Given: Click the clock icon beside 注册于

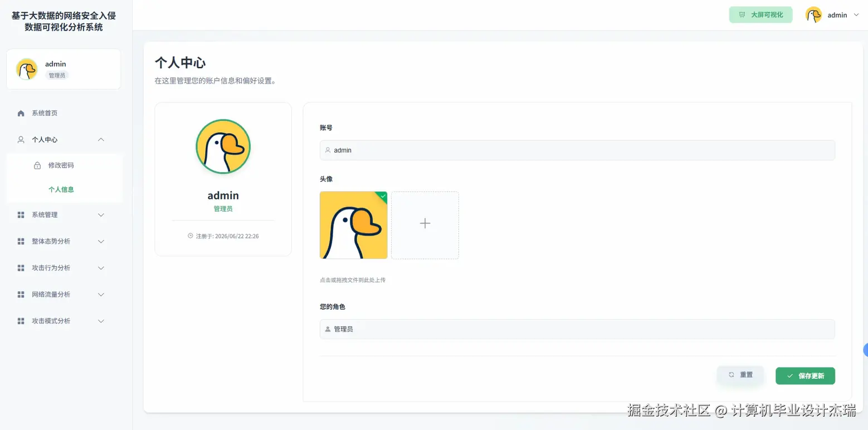Looking at the screenshot, I should click(191, 236).
